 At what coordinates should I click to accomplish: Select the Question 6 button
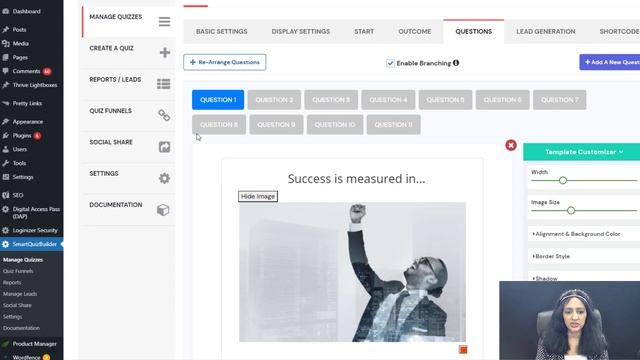click(x=502, y=100)
